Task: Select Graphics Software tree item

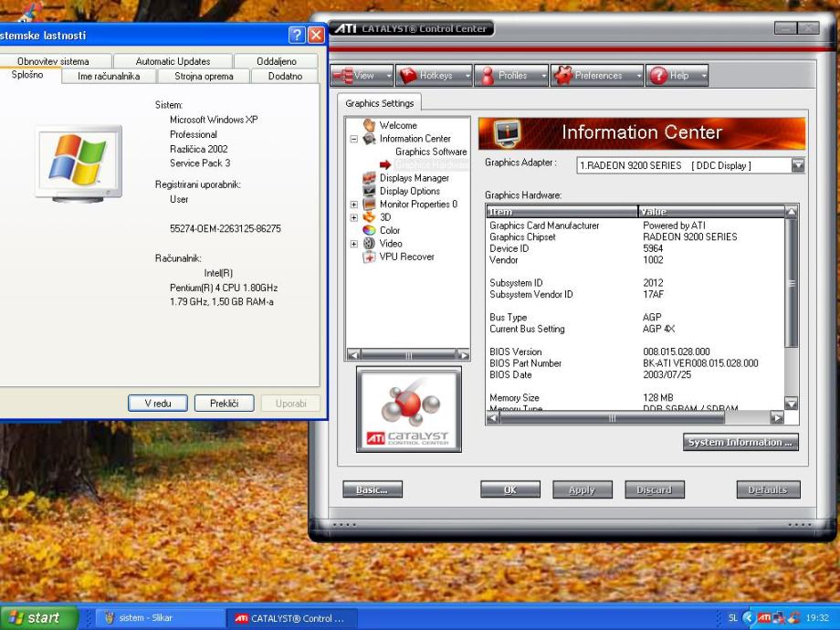Action: coord(431,152)
